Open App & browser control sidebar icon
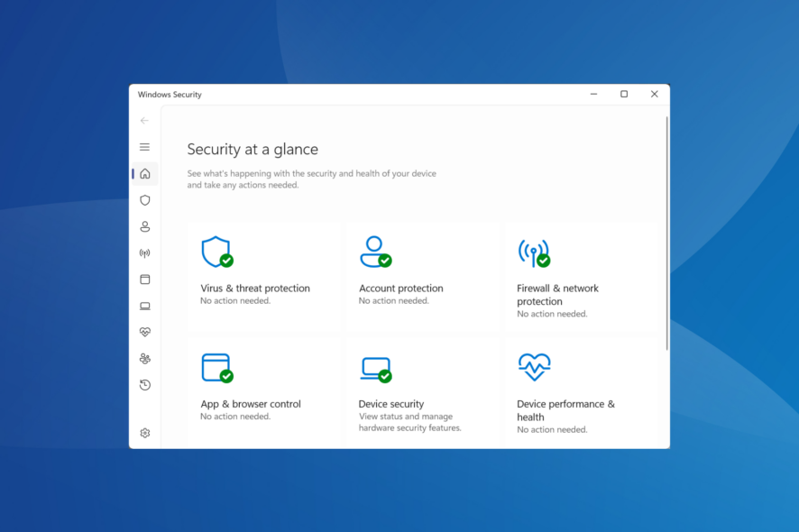This screenshot has height=532, width=799. 145,280
